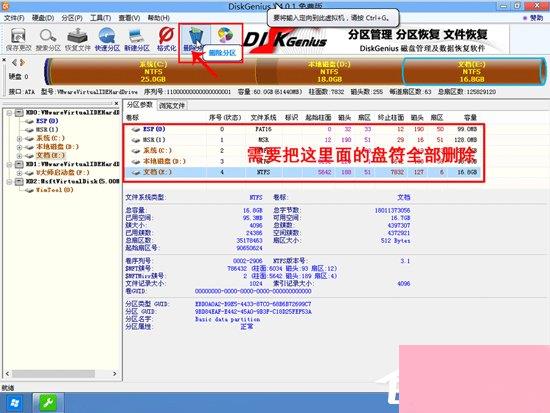
Task: Go to previous disk with left arrow
Action: (14, 63)
